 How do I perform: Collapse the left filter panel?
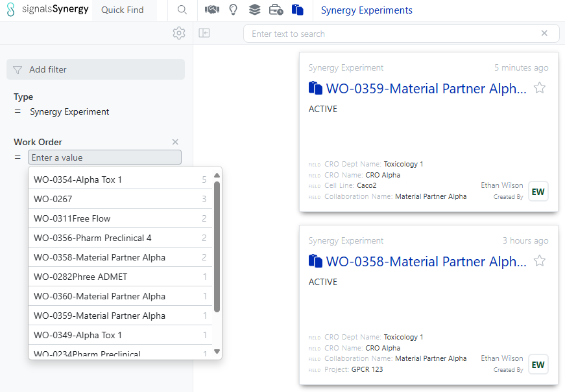point(204,33)
